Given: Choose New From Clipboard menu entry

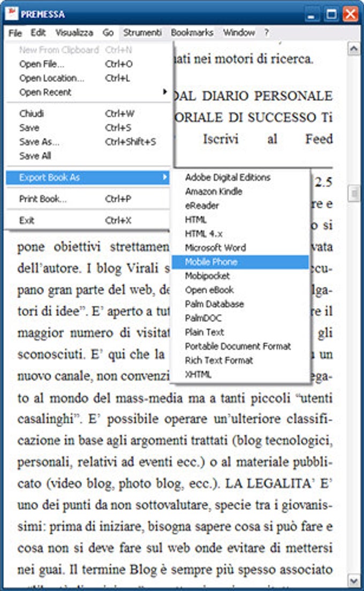Looking at the screenshot, I should (x=87, y=50).
